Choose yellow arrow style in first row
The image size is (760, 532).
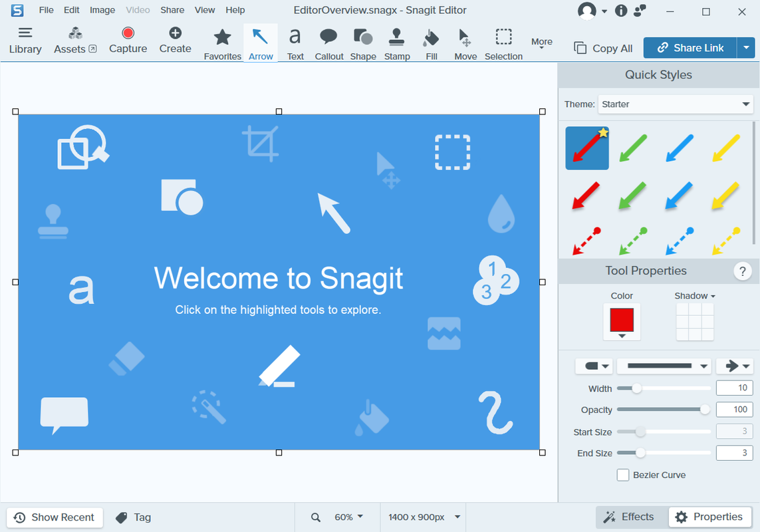pyautogui.click(x=726, y=148)
